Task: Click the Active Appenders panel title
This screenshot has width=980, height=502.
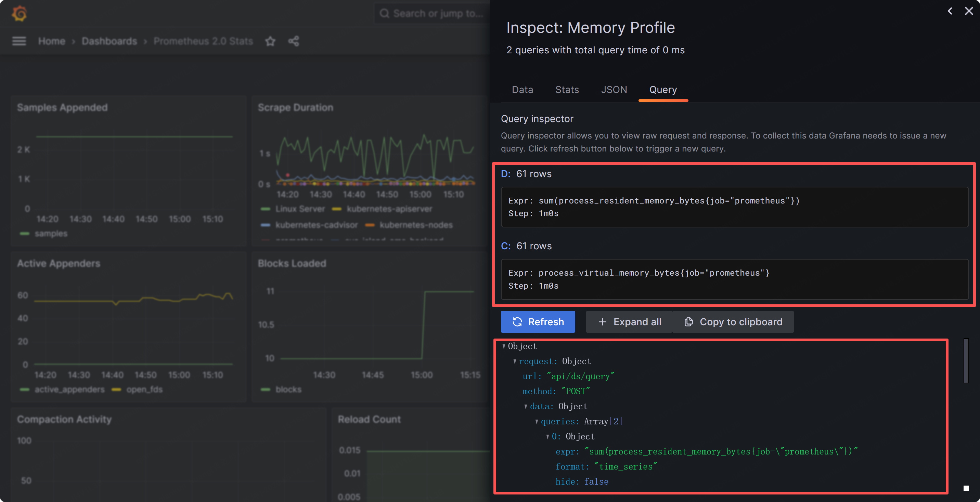Action: [59, 264]
